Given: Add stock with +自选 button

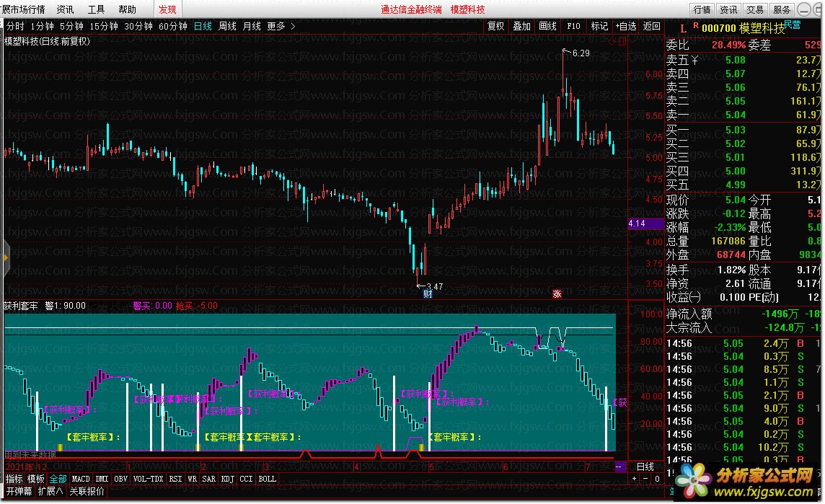Looking at the screenshot, I should 626,26.
